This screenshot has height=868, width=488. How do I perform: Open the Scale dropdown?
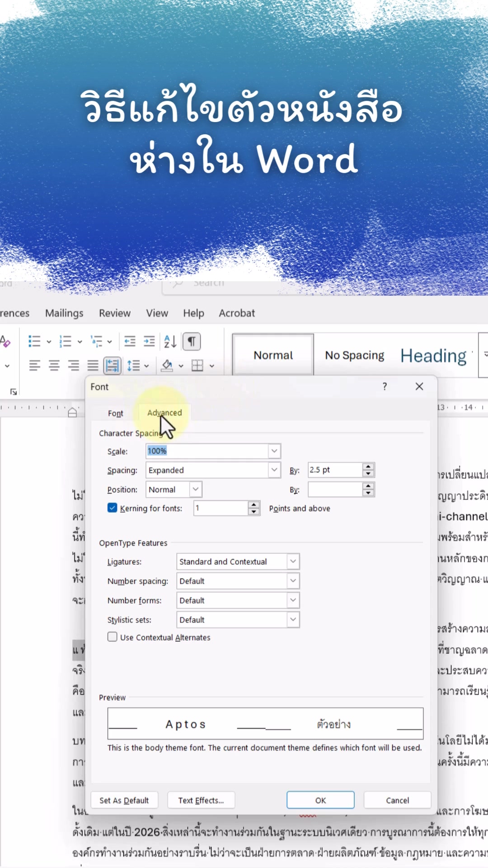(274, 451)
